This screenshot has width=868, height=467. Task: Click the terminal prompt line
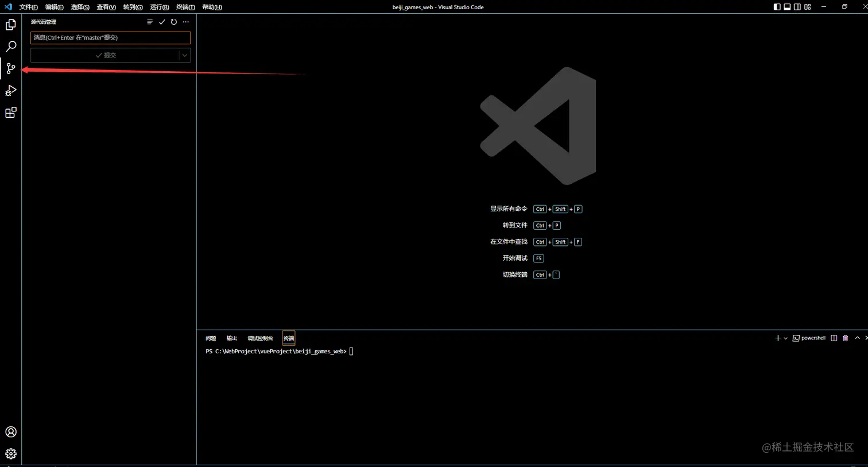click(x=280, y=352)
